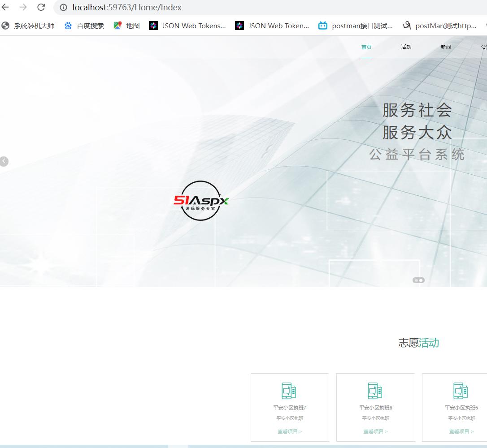Click the 平安小区执班 subtitle under 平安小区执班5
Image resolution: width=487 pixels, height=448 pixels.
(461, 418)
